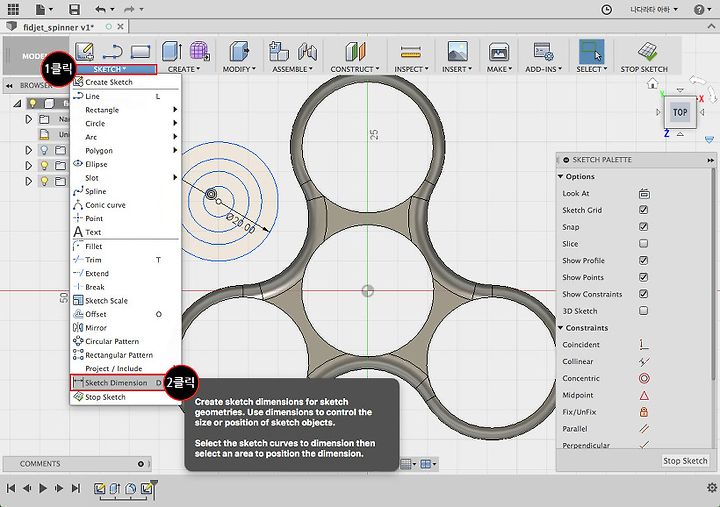Choose Circle submenu in Sketch menu

tap(125, 124)
